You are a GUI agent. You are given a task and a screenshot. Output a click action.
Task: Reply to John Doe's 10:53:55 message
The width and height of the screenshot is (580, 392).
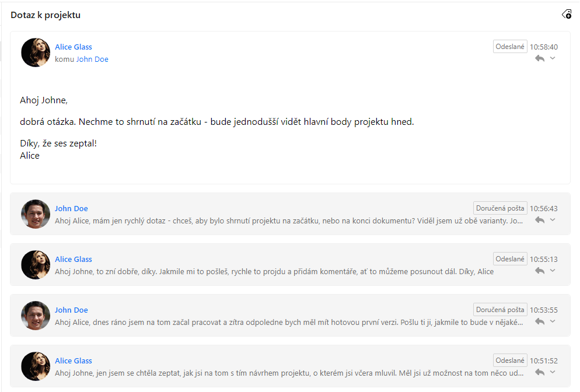pyautogui.click(x=540, y=321)
